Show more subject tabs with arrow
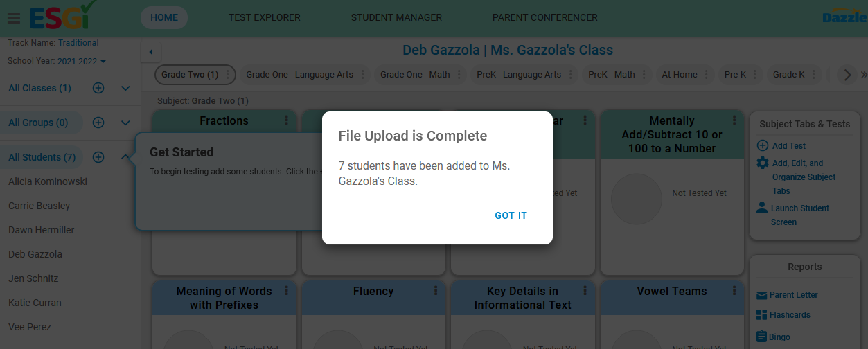This screenshot has height=349, width=868. tap(847, 75)
